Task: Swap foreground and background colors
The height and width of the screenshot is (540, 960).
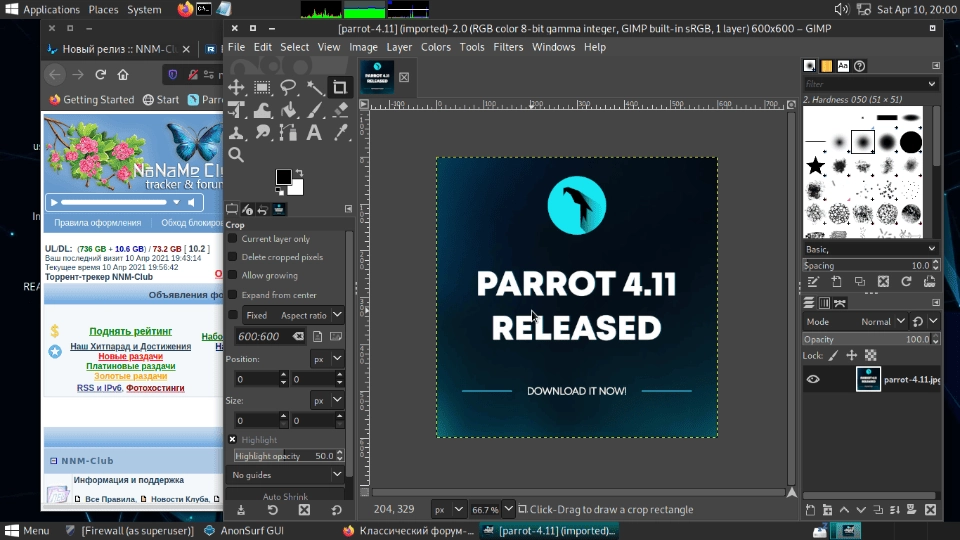Action: click(299, 173)
